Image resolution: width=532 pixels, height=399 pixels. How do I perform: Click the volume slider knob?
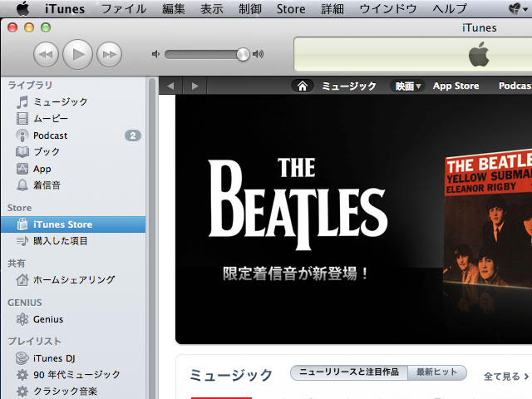[x=243, y=54]
